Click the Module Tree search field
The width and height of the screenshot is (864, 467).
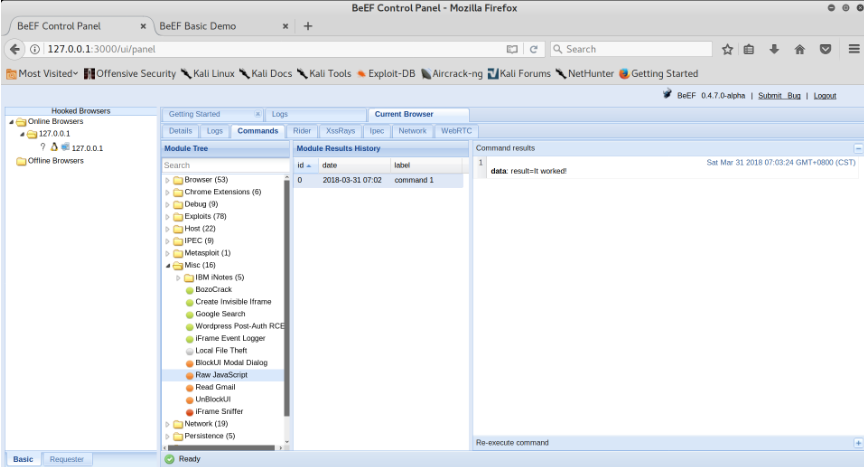click(225, 165)
